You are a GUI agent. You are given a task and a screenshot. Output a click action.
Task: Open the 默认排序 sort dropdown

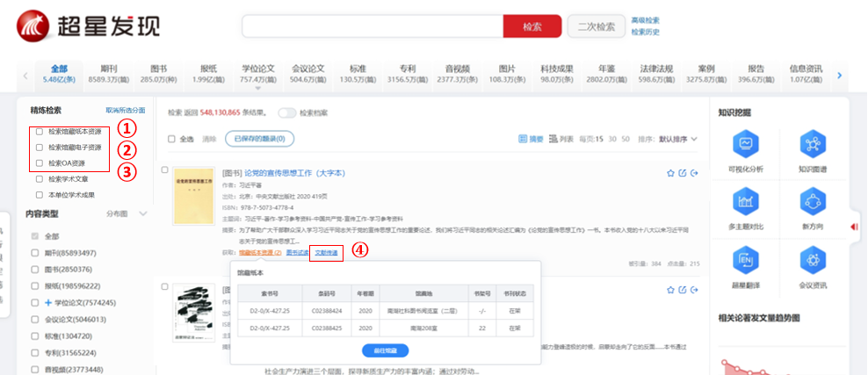click(x=677, y=139)
